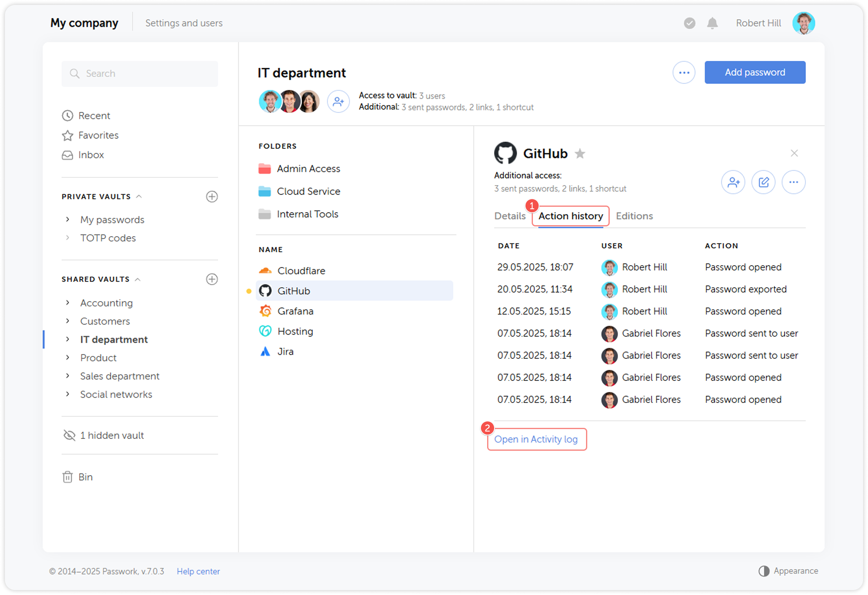Switch to the Details tab
This screenshot has height=595, width=868.
(x=510, y=216)
